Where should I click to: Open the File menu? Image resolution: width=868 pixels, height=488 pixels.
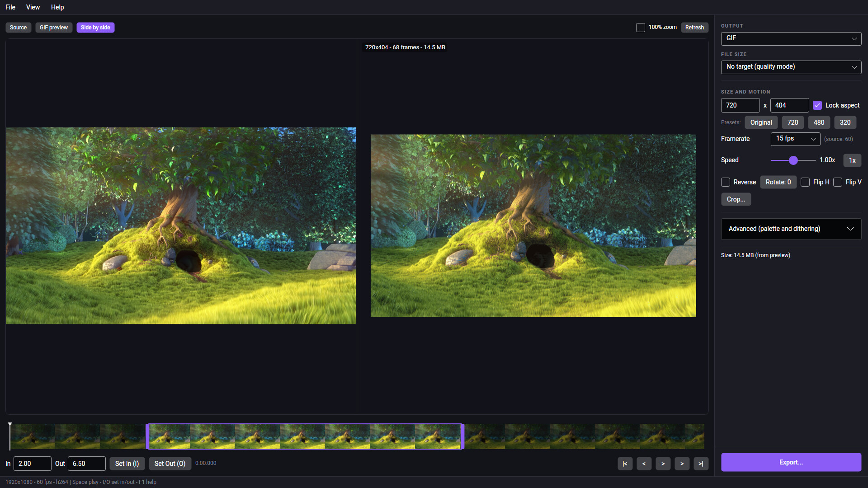pyautogui.click(x=10, y=7)
